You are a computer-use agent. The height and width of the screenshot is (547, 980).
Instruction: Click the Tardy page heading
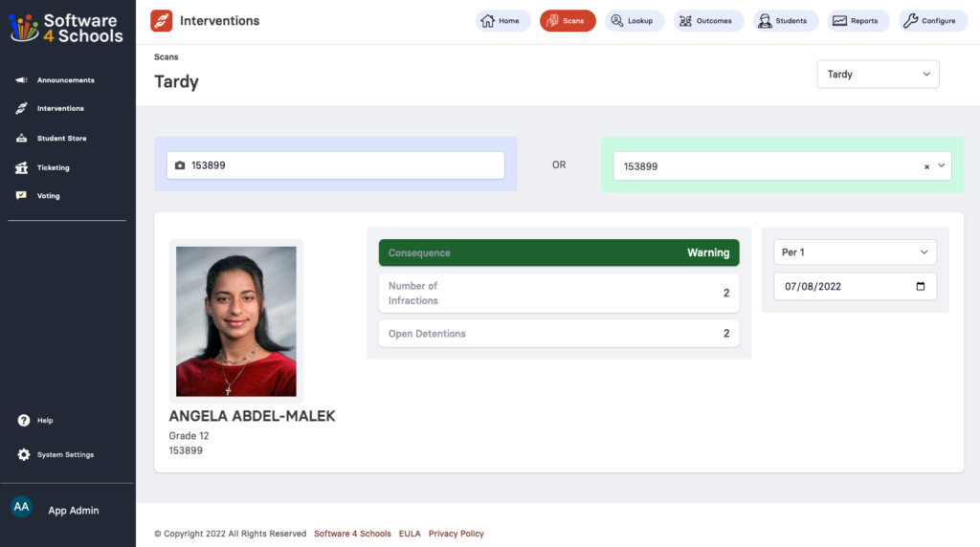point(176,82)
